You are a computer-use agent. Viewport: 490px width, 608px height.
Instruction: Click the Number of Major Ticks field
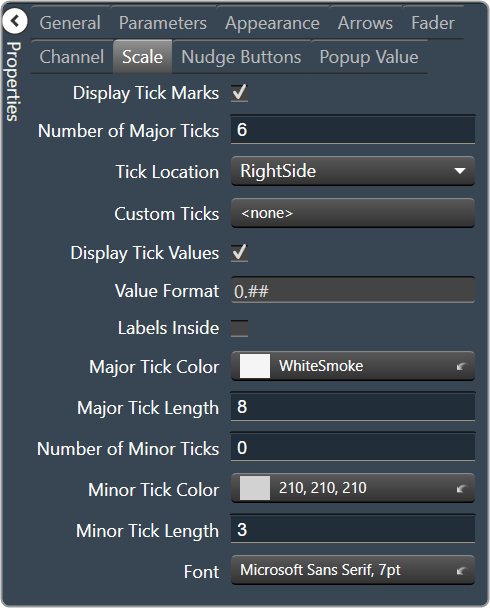(353, 130)
